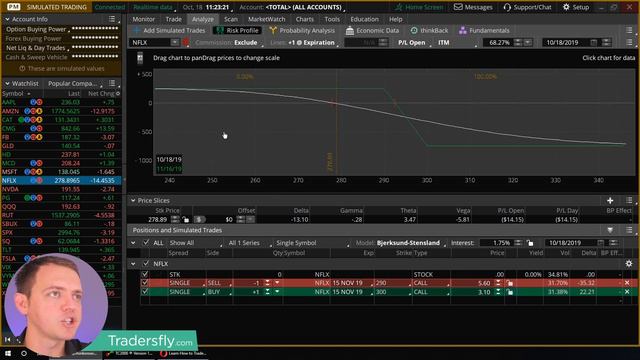Open risk profile settings menu icon
This screenshot has height=360, width=640.
pyautogui.click(x=629, y=42)
